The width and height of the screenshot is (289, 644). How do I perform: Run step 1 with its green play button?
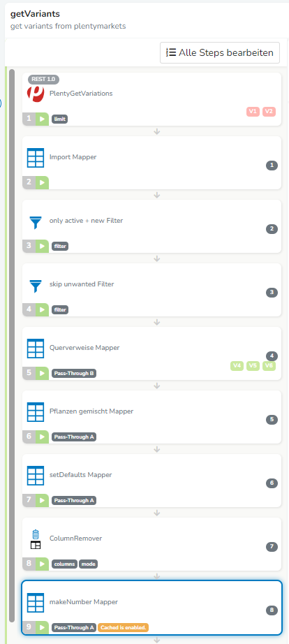pyautogui.click(x=42, y=119)
